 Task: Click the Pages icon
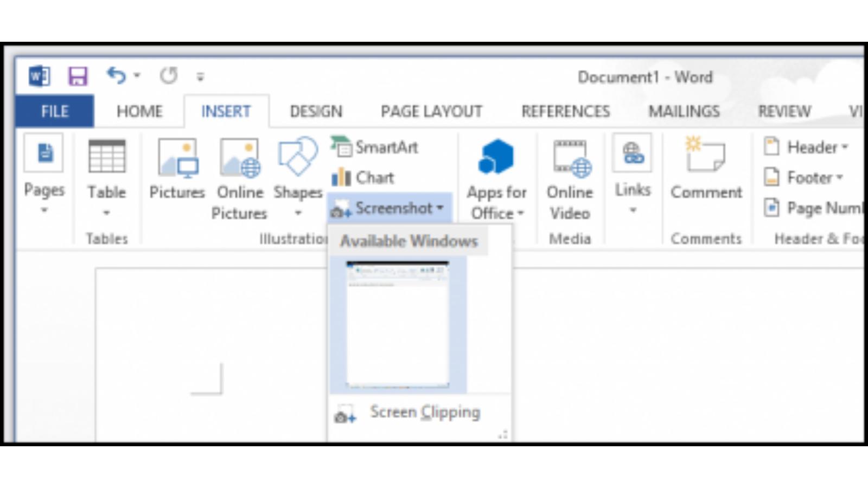44,154
